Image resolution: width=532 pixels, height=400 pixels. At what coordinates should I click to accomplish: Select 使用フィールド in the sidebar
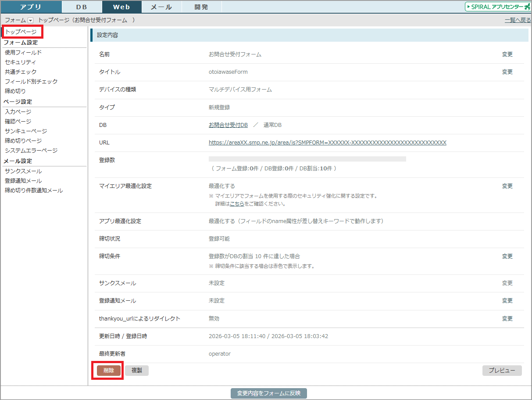click(x=23, y=53)
